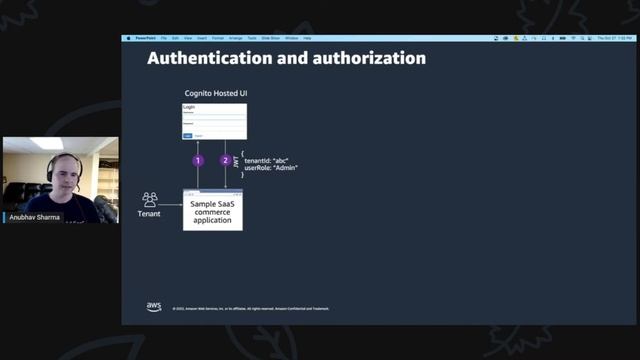Select the Sample SaaS commerce application box
The image size is (640, 360).
point(213,210)
